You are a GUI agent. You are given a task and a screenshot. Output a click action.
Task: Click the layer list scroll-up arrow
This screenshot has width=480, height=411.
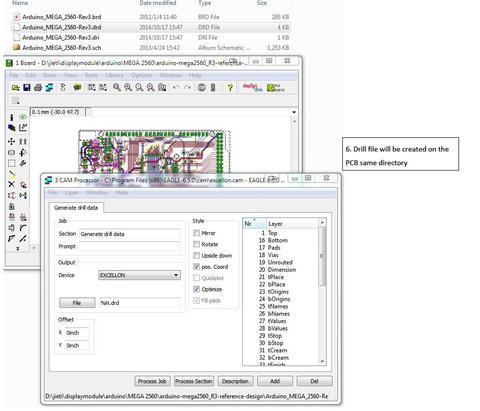pos(322,222)
